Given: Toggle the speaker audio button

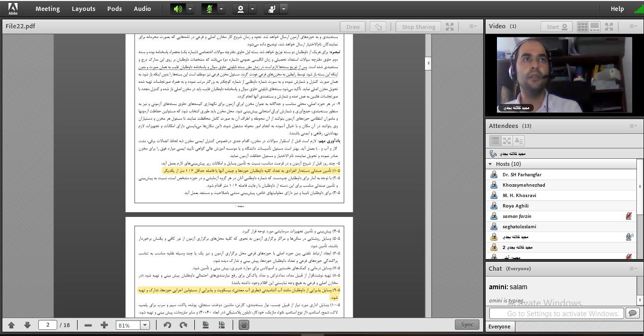Looking at the screenshot, I should [178, 9].
